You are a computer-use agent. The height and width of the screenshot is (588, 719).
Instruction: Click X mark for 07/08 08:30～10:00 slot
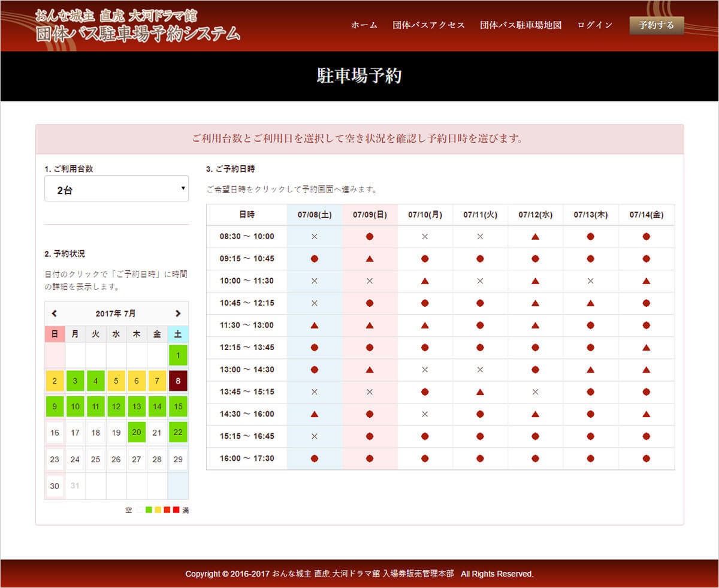coord(315,237)
